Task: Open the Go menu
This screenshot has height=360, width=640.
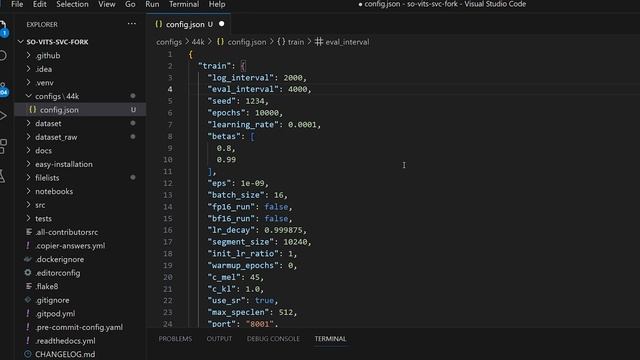Action: [130, 4]
